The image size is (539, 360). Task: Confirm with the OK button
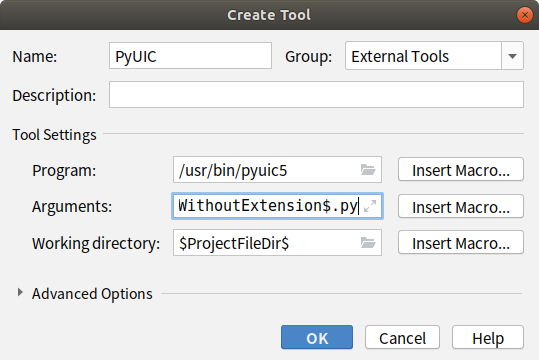[x=317, y=338]
